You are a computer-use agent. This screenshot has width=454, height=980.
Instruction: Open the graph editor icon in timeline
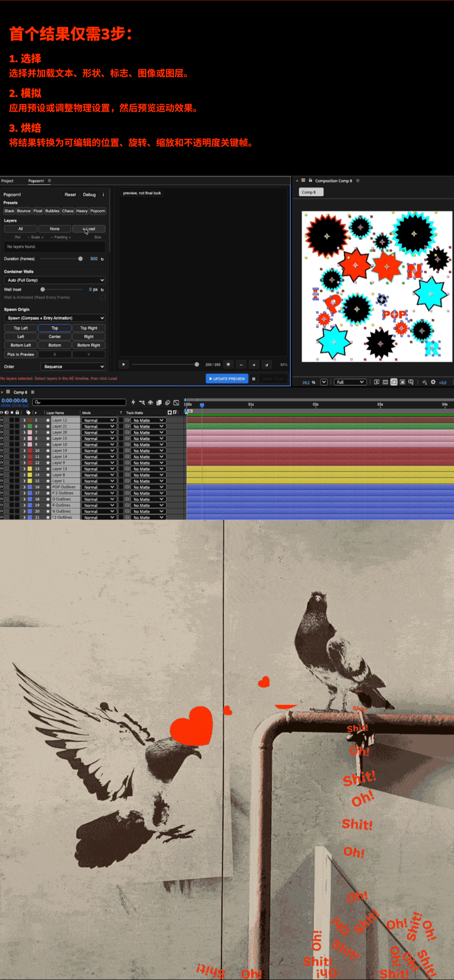[x=176, y=402]
